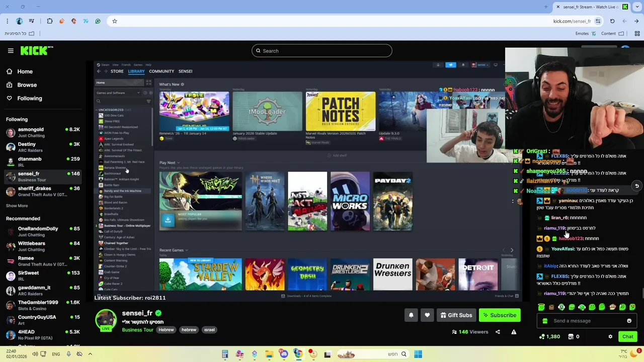Click the green Chat send button
The image size is (644, 362).
coord(627,336)
